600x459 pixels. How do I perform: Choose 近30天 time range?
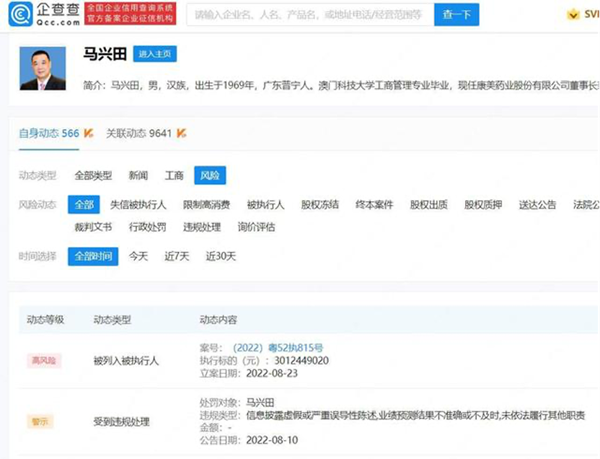(x=220, y=256)
